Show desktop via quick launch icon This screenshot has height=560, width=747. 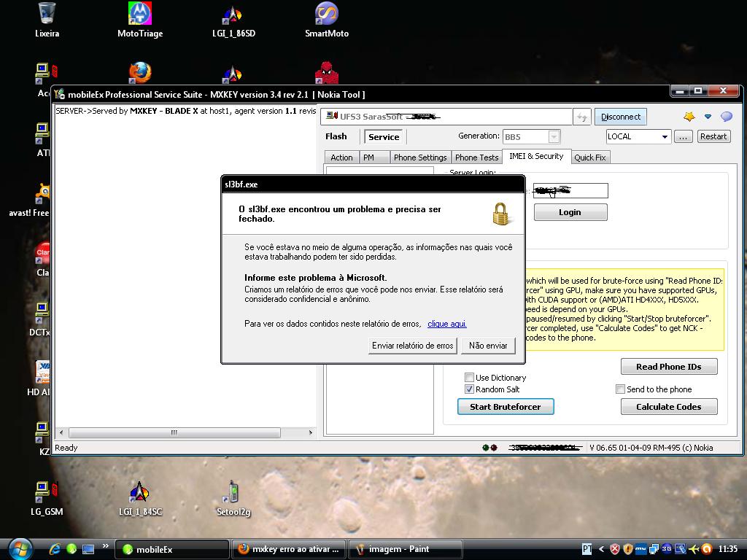(88, 550)
